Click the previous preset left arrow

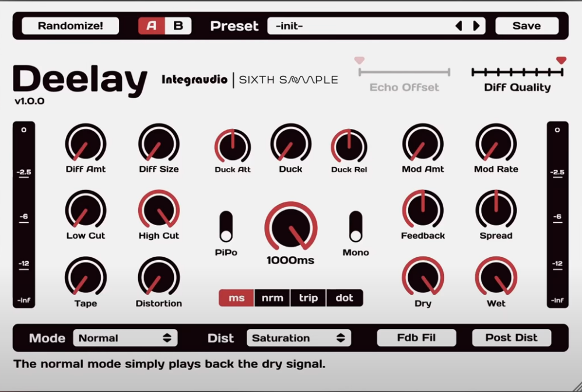459,26
